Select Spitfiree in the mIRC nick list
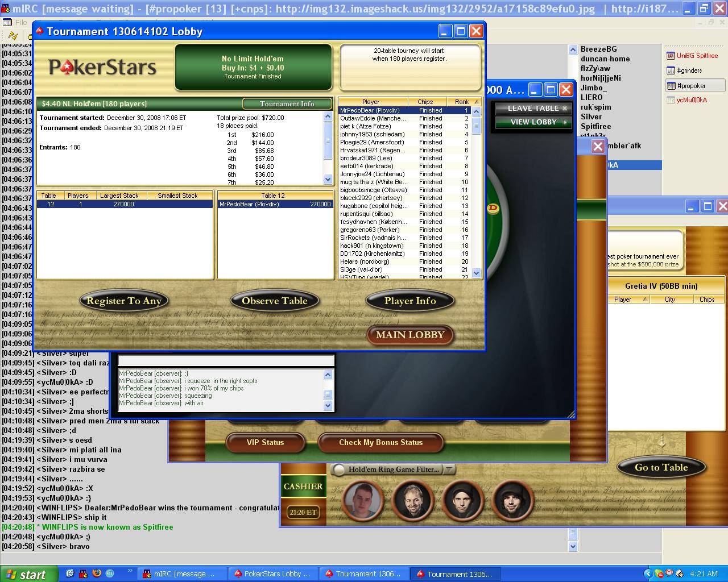 point(595,127)
